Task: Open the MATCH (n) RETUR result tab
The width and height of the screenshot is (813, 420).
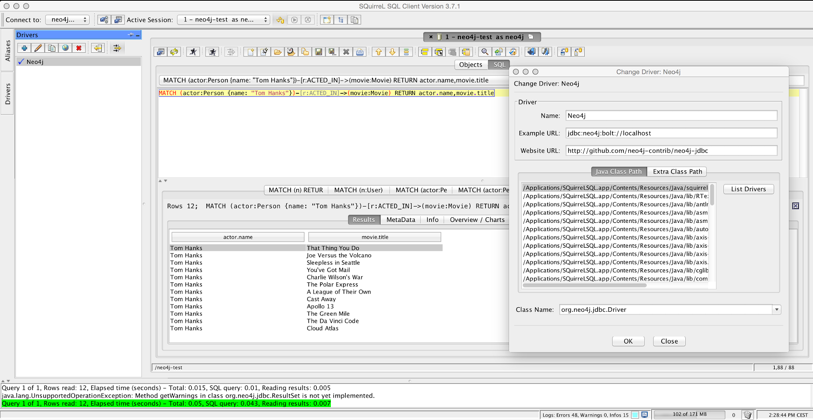Action: pyautogui.click(x=296, y=190)
